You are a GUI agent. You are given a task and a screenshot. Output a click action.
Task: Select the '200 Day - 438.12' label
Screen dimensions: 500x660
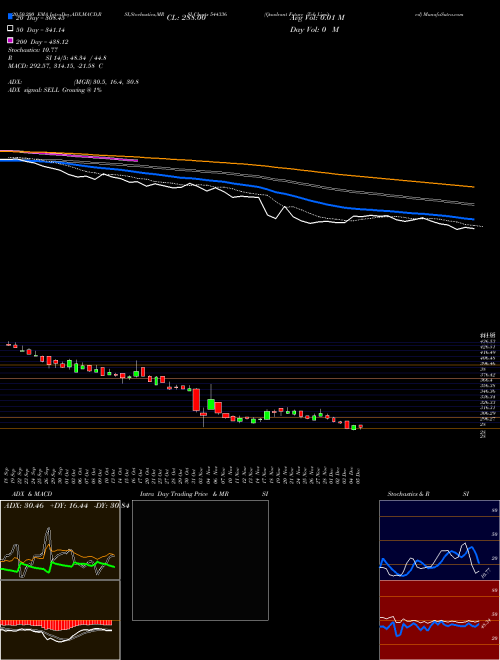pos(42,42)
